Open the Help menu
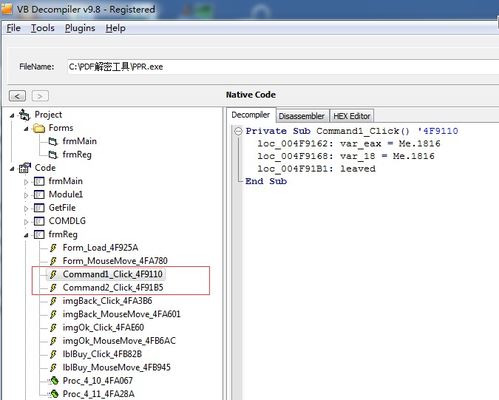499x400 pixels. 115,28
